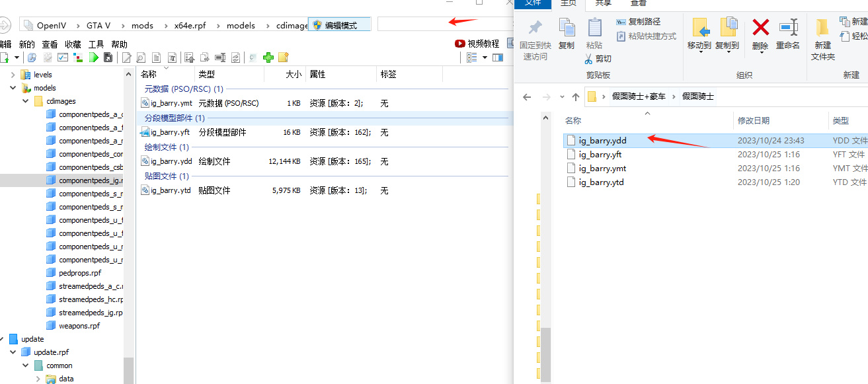Open the view mode dropdown arrow in OpenIV
868x384 pixels.
tap(485, 58)
